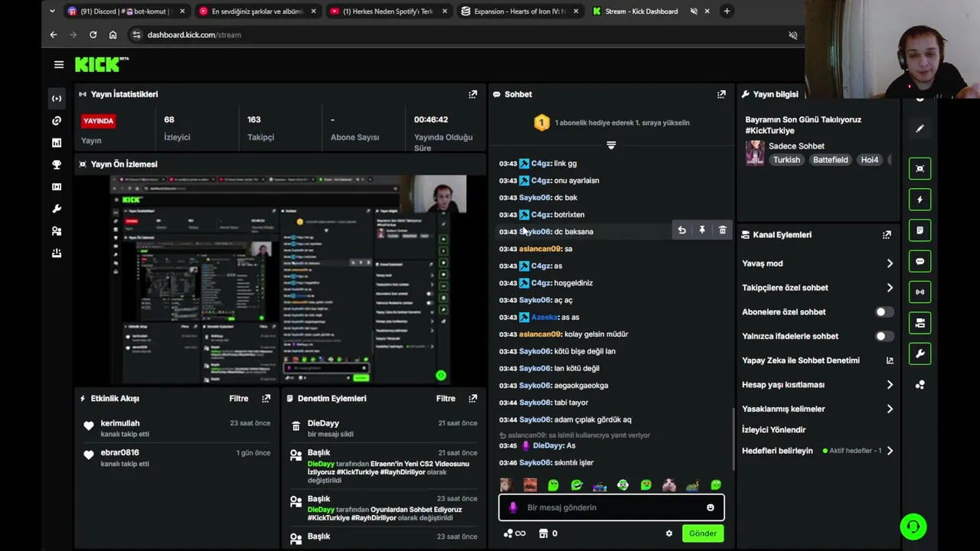Open the trophy icon in left sidebar
980x551 pixels.
click(57, 165)
